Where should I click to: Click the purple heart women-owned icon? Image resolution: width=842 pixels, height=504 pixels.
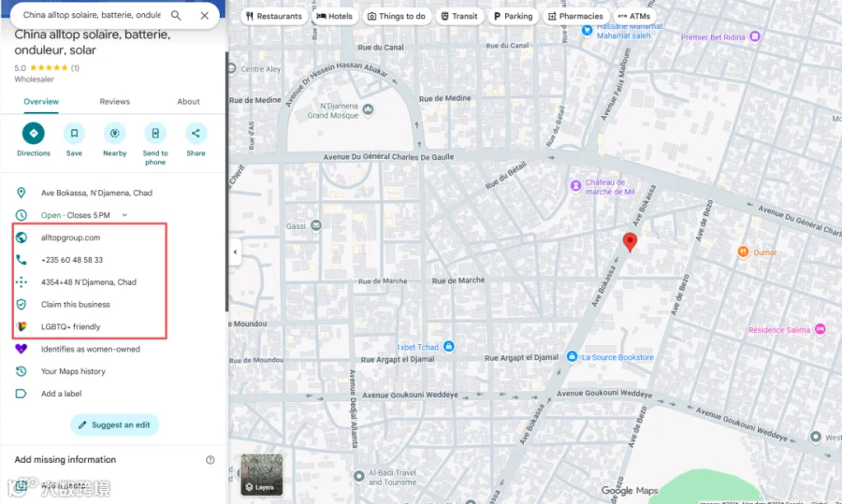coord(21,349)
